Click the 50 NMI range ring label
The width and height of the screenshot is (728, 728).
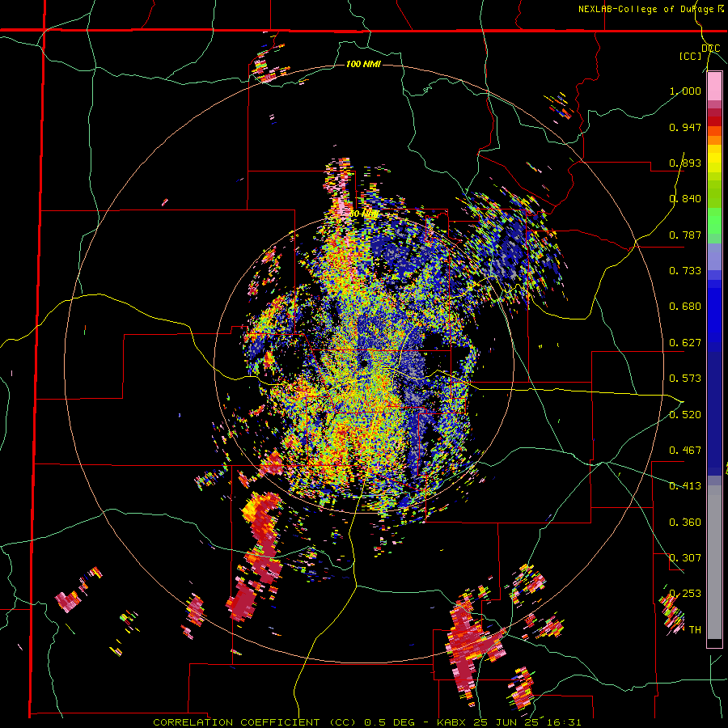coord(363,214)
